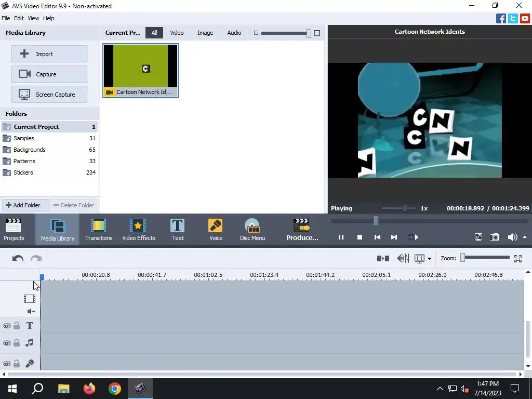Click Delete Folder

[74, 205]
